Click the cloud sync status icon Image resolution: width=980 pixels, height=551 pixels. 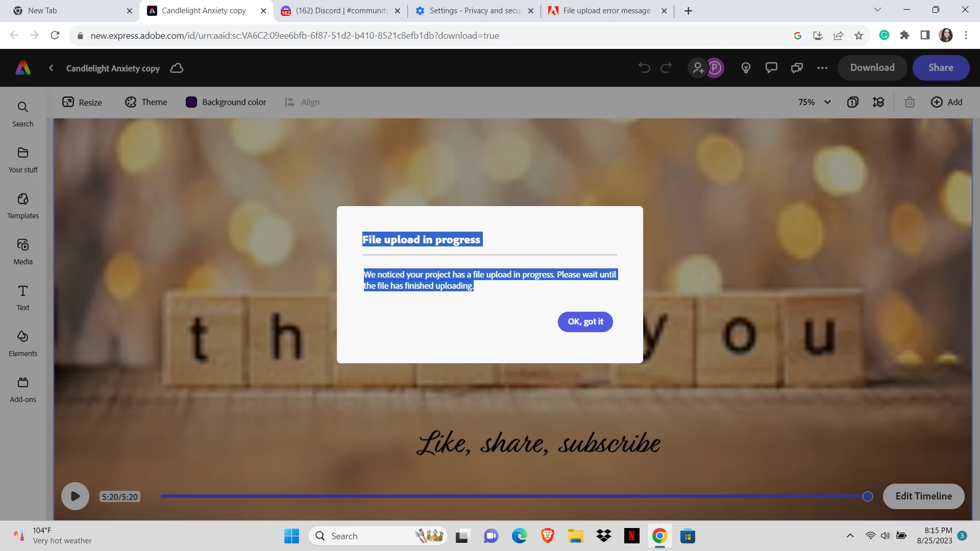(x=177, y=68)
